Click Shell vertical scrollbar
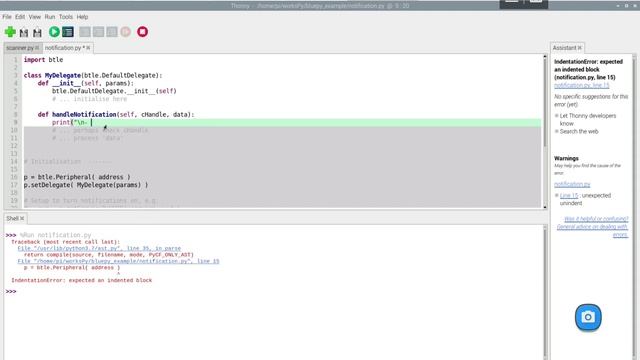This screenshot has width=640, height=360. pyautogui.click(x=544, y=292)
